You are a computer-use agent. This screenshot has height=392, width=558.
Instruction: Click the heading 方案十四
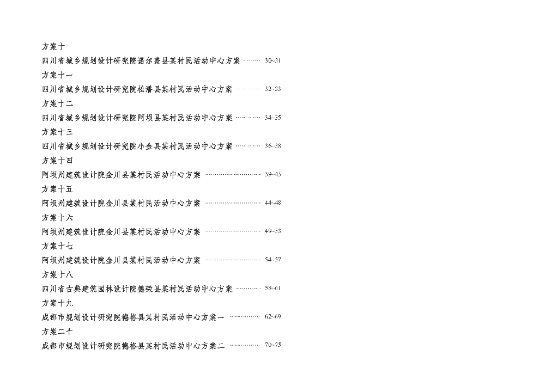coord(57,161)
